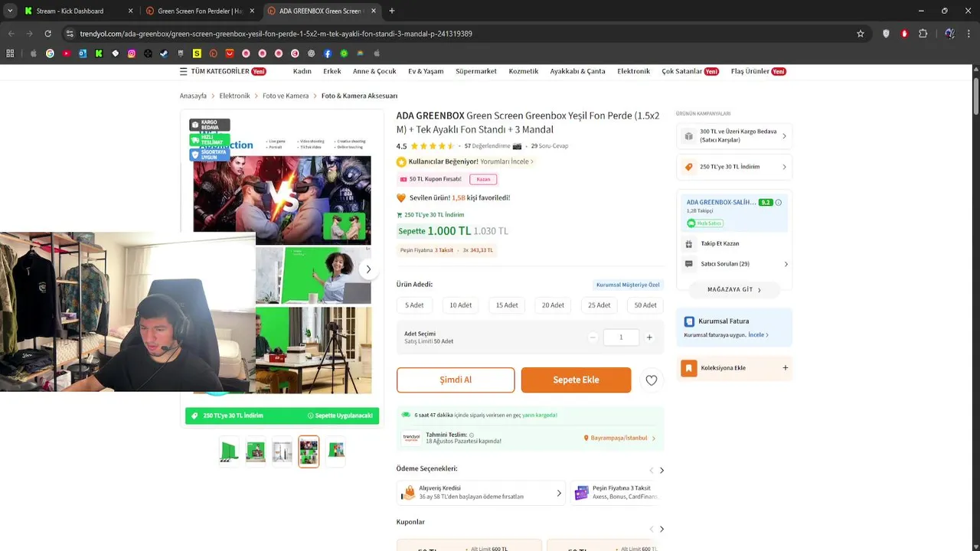Expand the 250 TL'ye 30 TL İndirim campaign card
Image resolution: width=980 pixels, height=551 pixels.
734,167
